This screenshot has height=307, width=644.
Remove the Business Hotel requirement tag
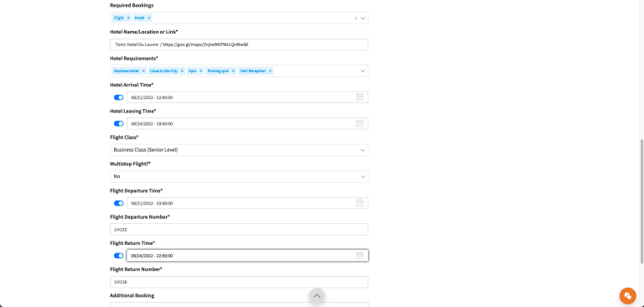(x=143, y=71)
